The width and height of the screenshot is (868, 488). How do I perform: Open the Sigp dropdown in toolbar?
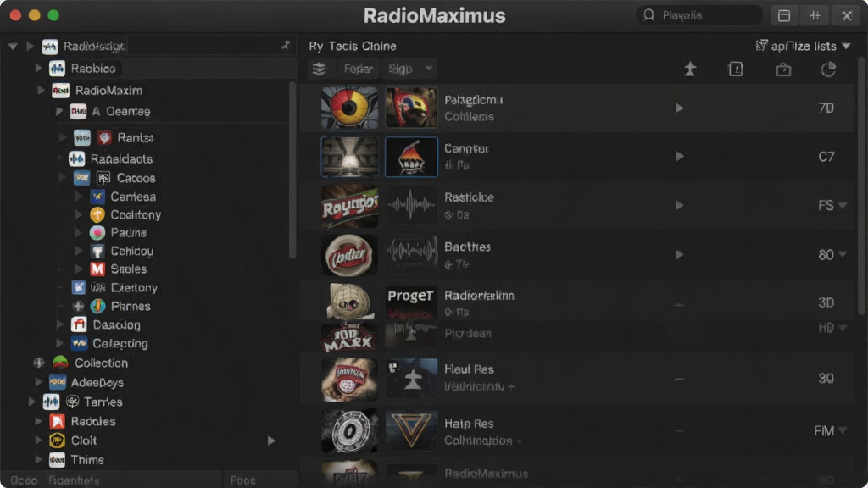(x=409, y=69)
